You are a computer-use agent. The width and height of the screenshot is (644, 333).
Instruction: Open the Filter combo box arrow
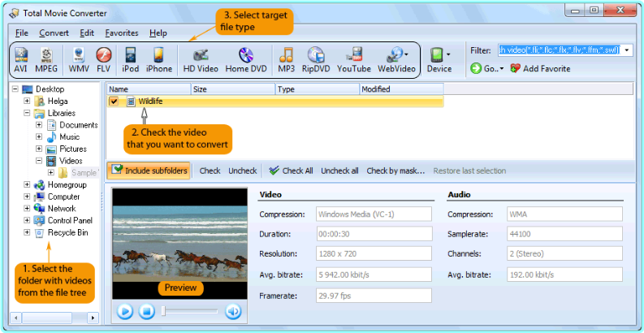(627, 50)
